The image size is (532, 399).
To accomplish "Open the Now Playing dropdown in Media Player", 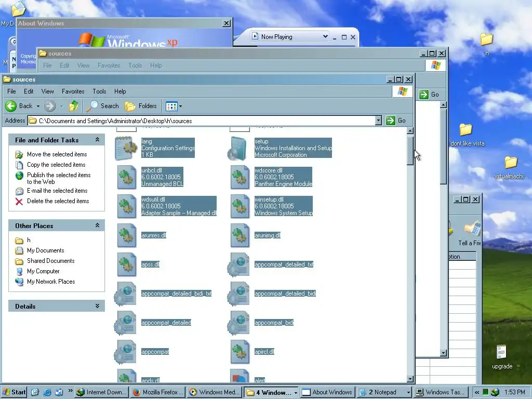I will click(x=325, y=36).
